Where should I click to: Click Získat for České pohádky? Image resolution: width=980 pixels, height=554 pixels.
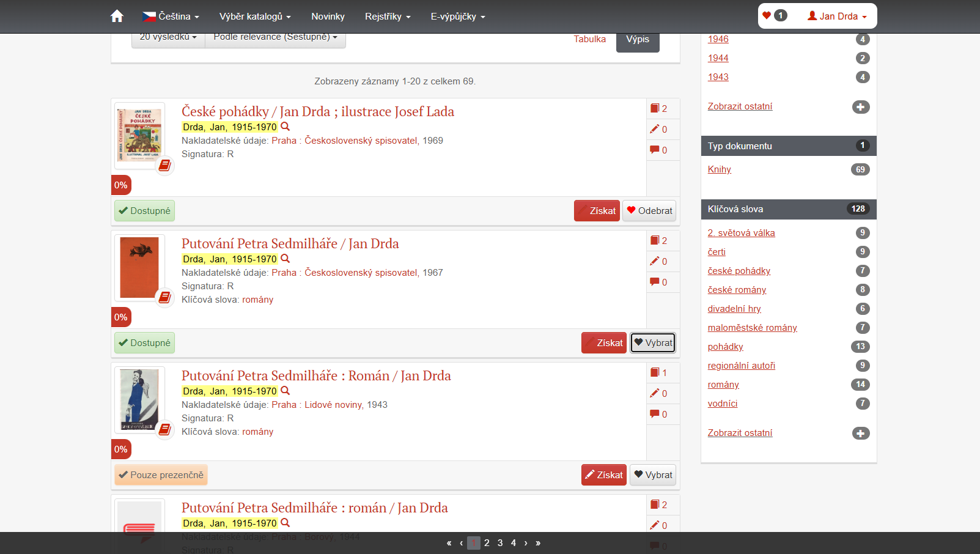[x=597, y=211]
